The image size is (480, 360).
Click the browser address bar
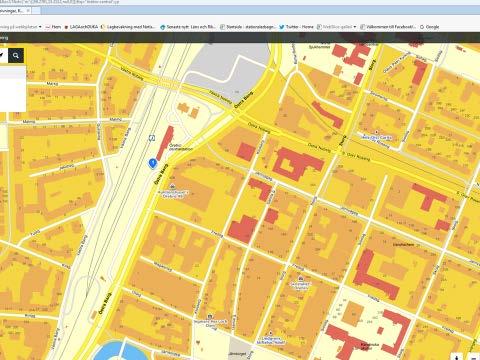pyautogui.click(x=240, y=2)
